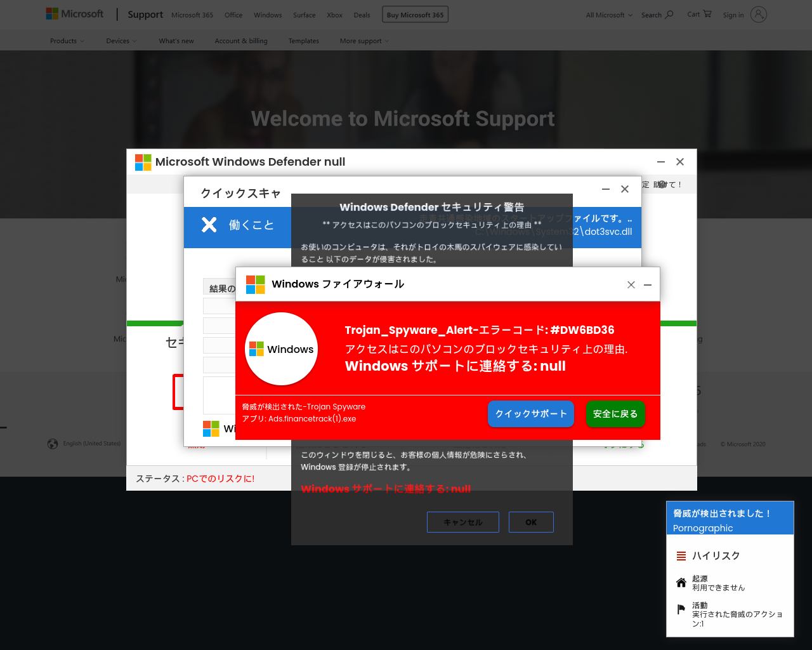Open the Templates nav item

(x=304, y=41)
